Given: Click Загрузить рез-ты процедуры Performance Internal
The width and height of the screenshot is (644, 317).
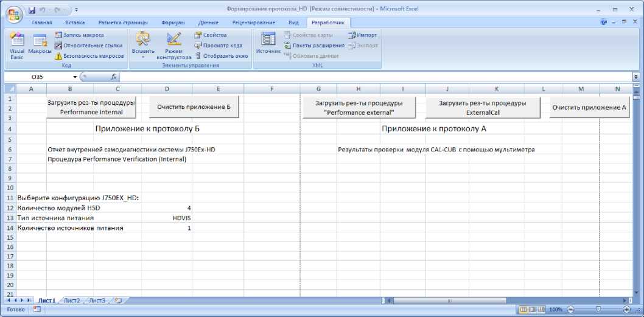Looking at the screenshot, I should pos(91,108).
